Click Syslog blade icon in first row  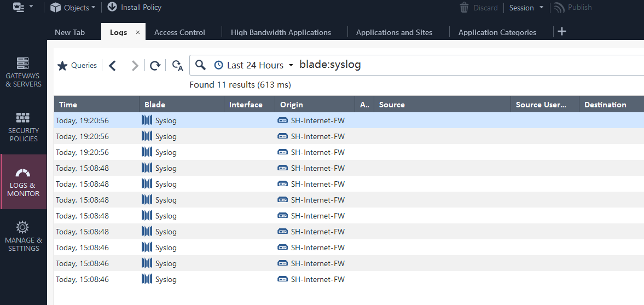pyautogui.click(x=147, y=120)
